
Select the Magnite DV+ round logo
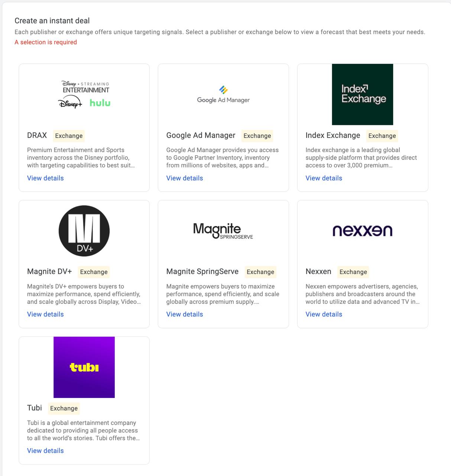coord(84,231)
